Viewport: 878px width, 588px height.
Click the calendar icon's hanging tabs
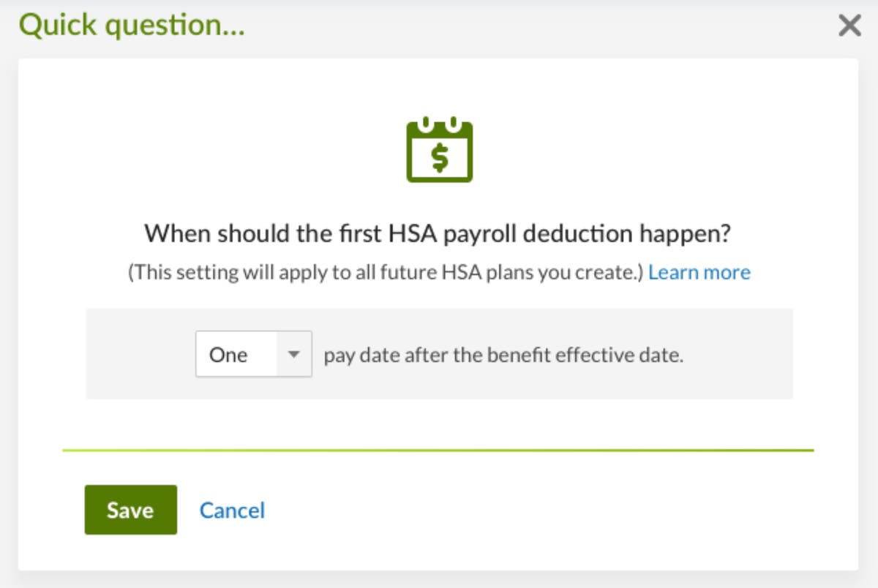[438, 121]
